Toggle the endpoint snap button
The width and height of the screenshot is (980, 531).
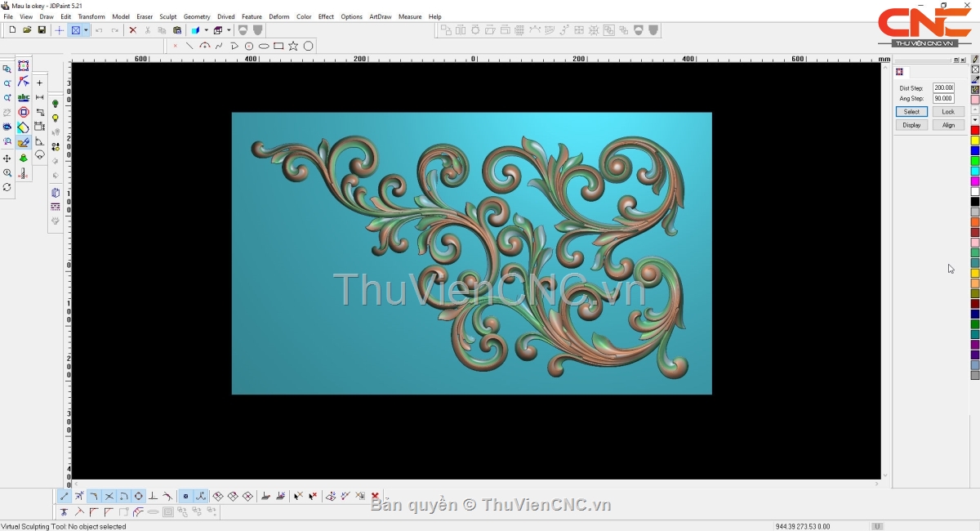65,496
